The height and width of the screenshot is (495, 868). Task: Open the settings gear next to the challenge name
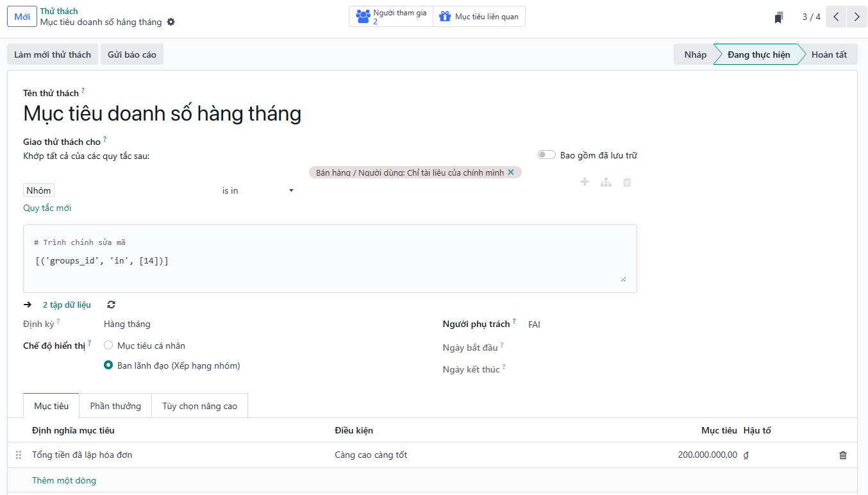[171, 22]
